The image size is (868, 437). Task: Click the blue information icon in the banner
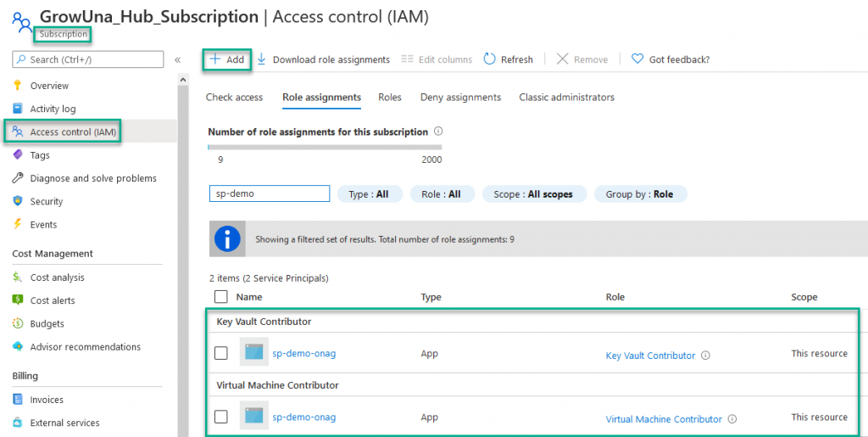click(x=227, y=239)
